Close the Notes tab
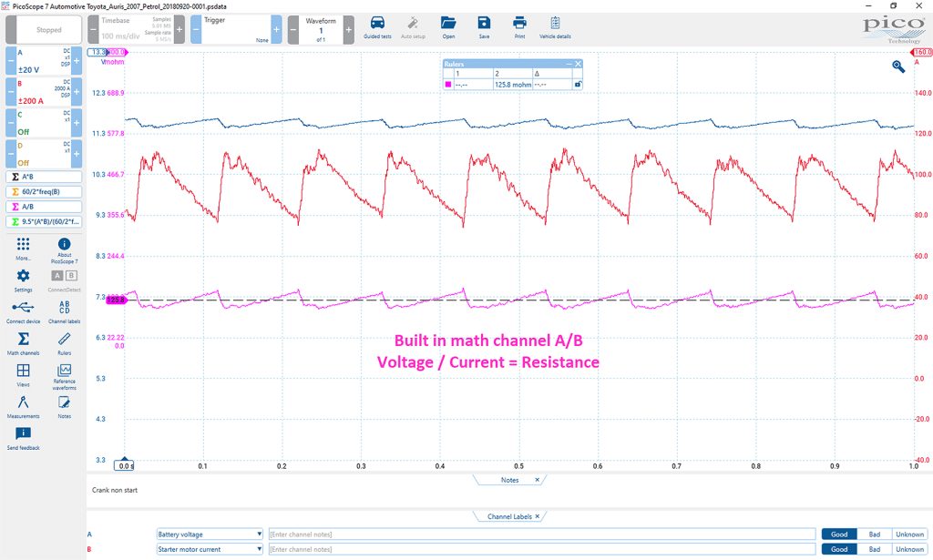Screen dimensions: 933x560 coord(537,480)
